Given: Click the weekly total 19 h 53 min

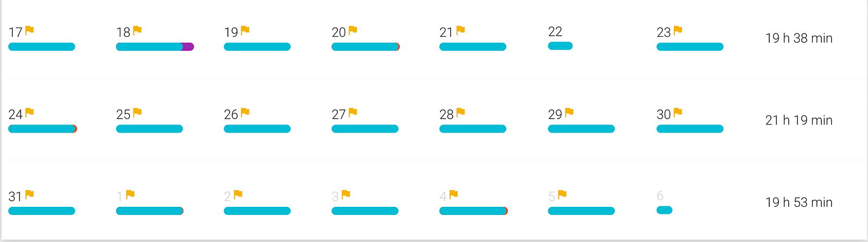Looking at the screenshot, I should pos(799,202).
